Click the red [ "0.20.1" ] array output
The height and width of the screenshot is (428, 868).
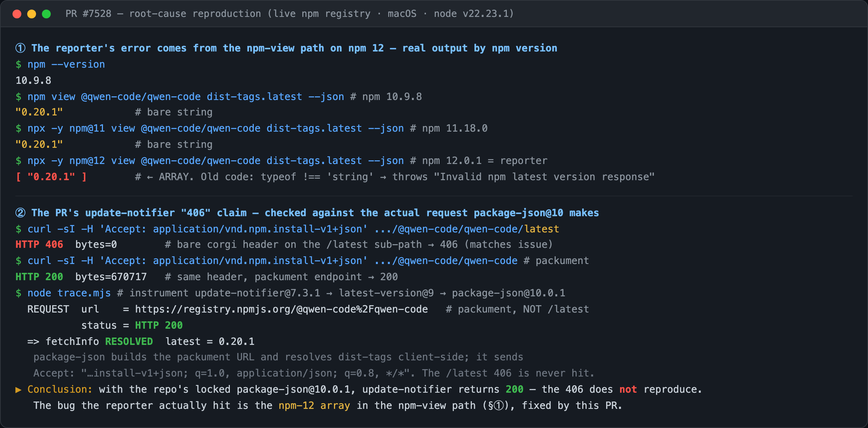[x=51, y=177]
